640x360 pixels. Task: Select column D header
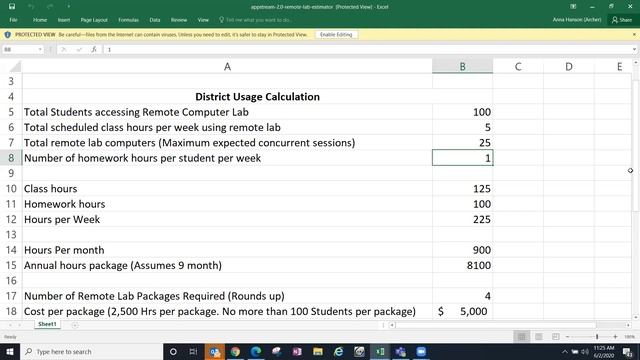coord(569,67)
